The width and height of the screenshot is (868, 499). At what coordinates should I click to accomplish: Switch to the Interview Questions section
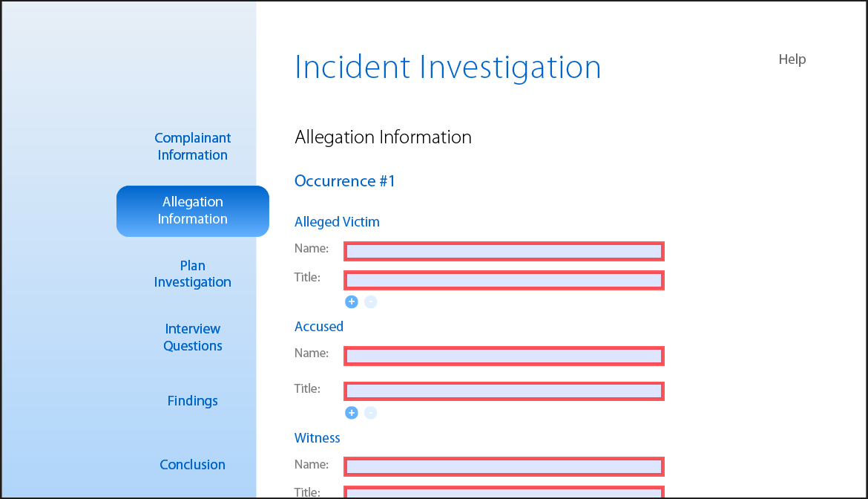(192, 337)
